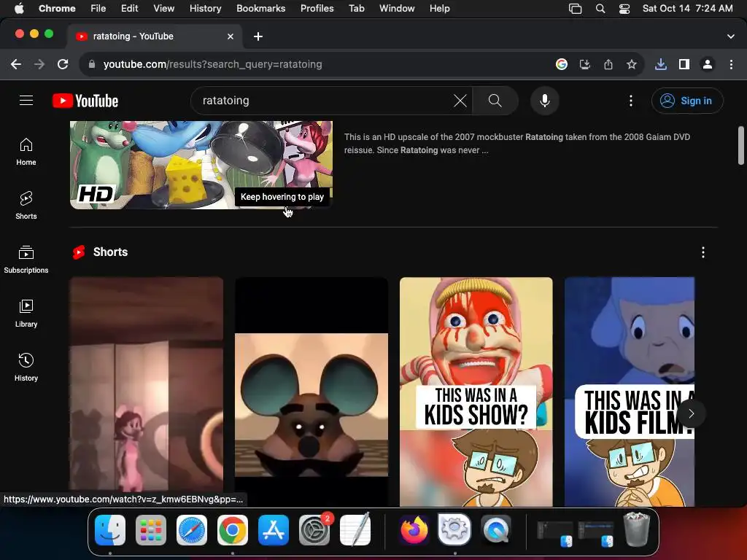Toggle Chrome side panel
This screenshot has width=747, height=560.
pyautogui.click(x=684, y=64)
